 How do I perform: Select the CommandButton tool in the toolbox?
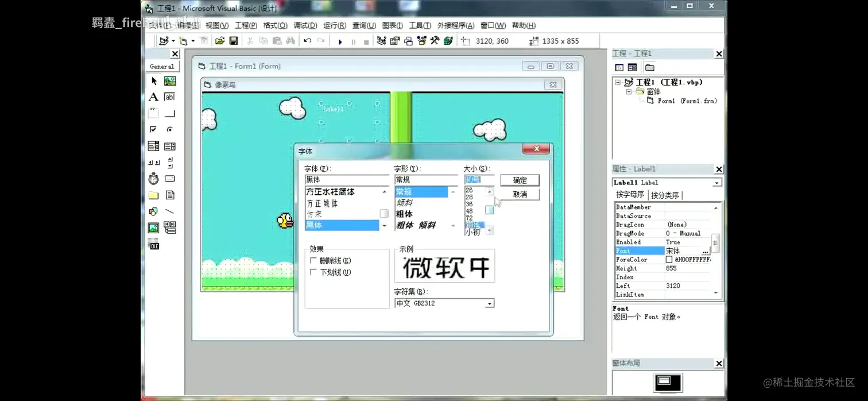pos(170,113)
